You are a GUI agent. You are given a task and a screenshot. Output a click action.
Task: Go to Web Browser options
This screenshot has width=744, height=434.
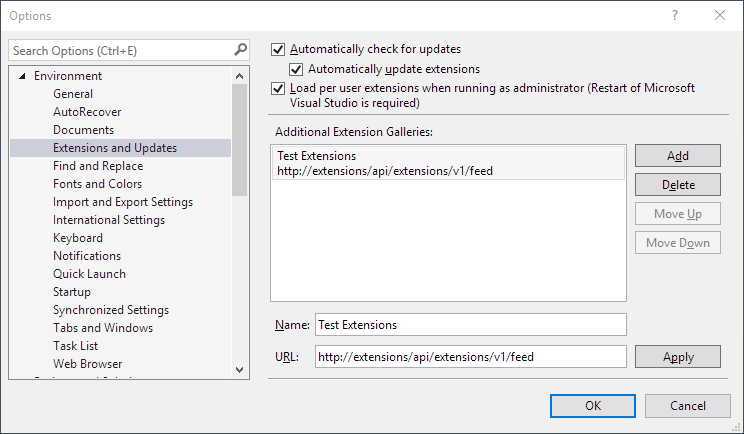[x=87, y=364]
